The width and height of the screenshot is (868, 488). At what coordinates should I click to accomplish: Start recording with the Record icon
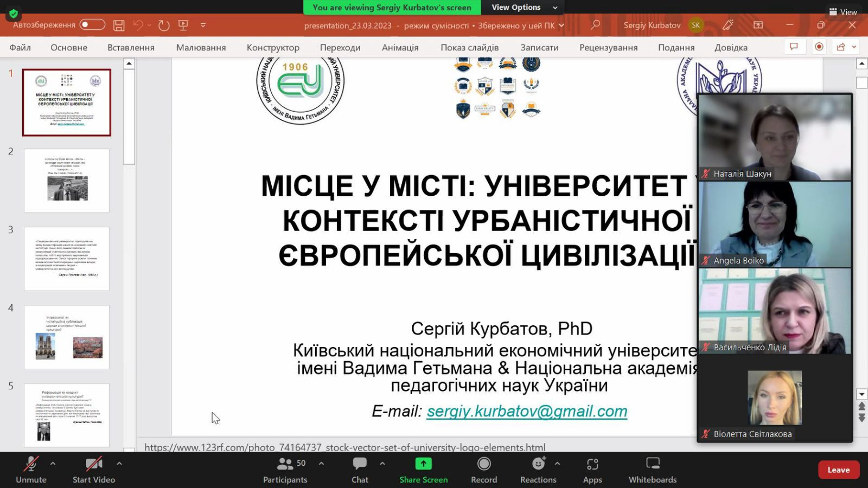point(484,464)
